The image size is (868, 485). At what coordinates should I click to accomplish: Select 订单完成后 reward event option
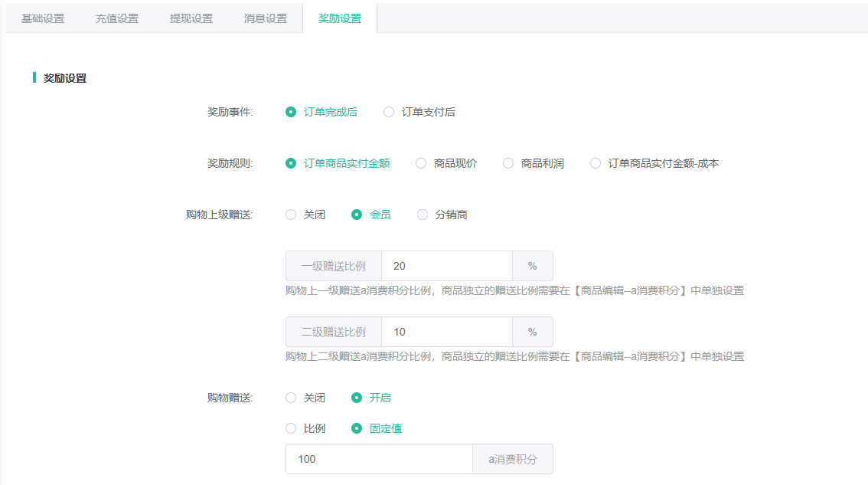click(x=291, y=112)
